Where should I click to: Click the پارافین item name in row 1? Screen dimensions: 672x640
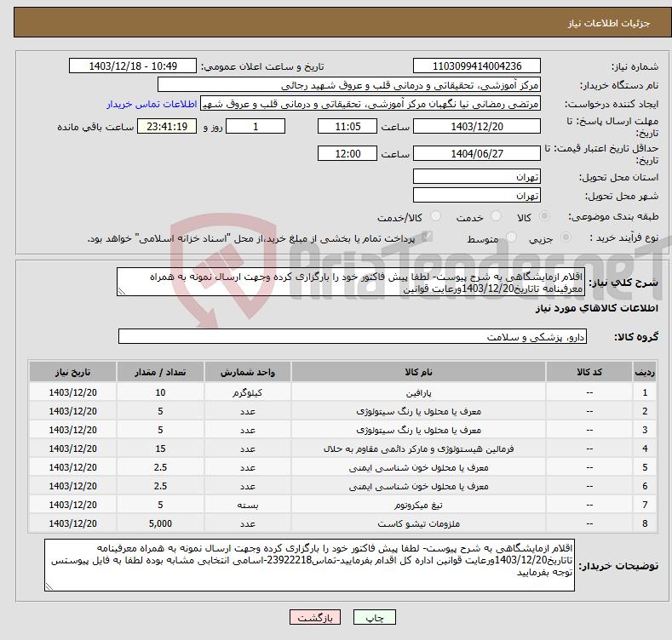[x=418, y=392]
